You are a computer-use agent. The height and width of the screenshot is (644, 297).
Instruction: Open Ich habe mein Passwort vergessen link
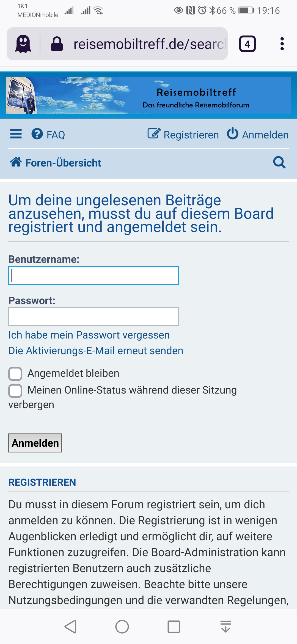point(89,335)
